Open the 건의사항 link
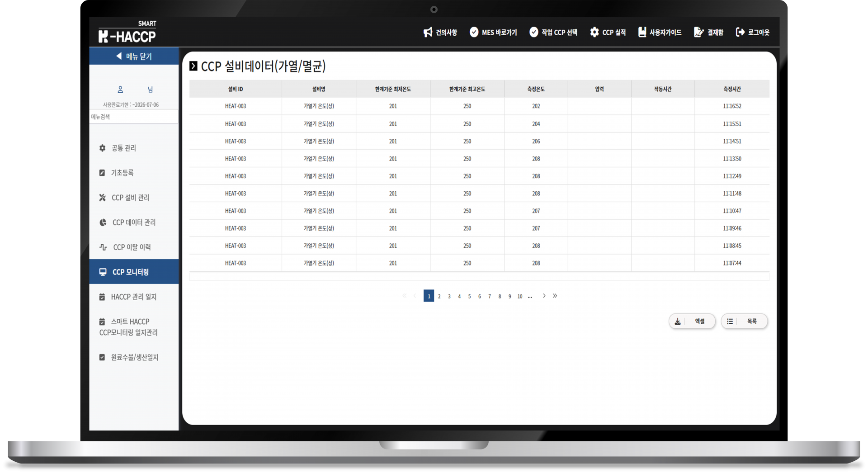This screenshot has width=868, height=473. pos(440,32)
